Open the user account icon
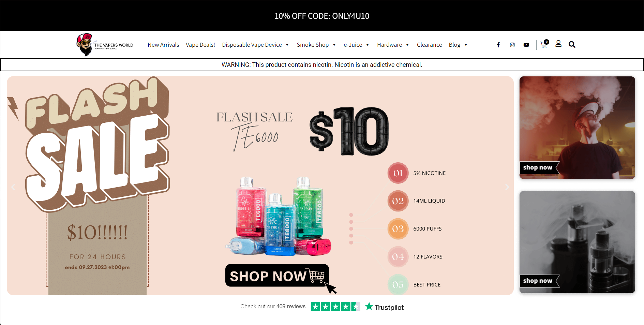The height and width of the screenshot is (325, 644). point(558,44)
